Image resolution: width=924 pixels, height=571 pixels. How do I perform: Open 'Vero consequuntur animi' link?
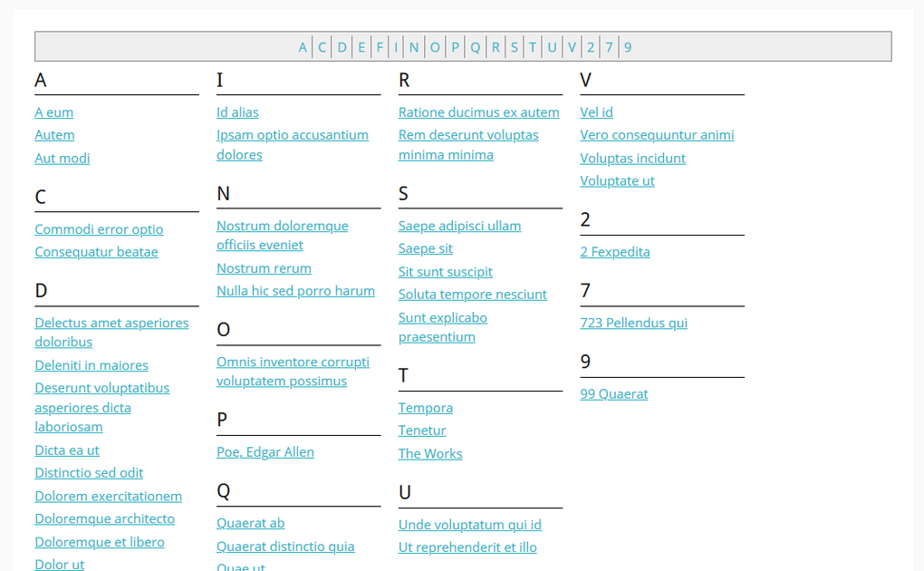click(657, 135)
